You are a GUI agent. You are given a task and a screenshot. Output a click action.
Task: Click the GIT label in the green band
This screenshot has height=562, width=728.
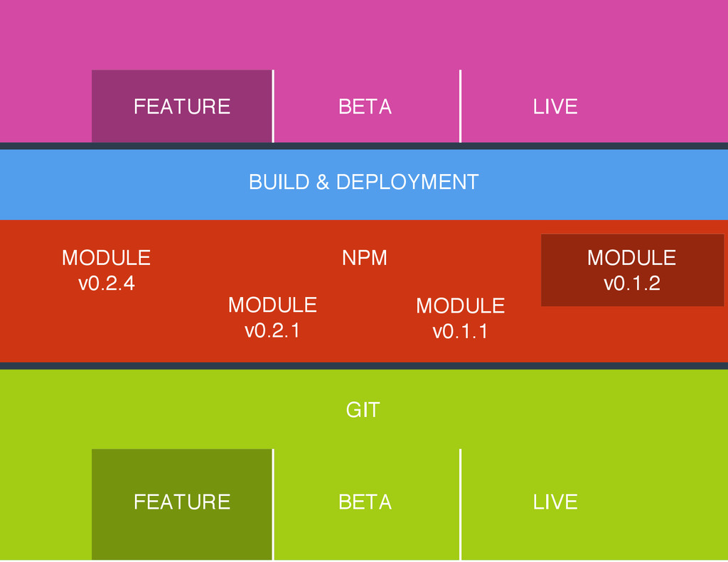(x=363, y=410)
